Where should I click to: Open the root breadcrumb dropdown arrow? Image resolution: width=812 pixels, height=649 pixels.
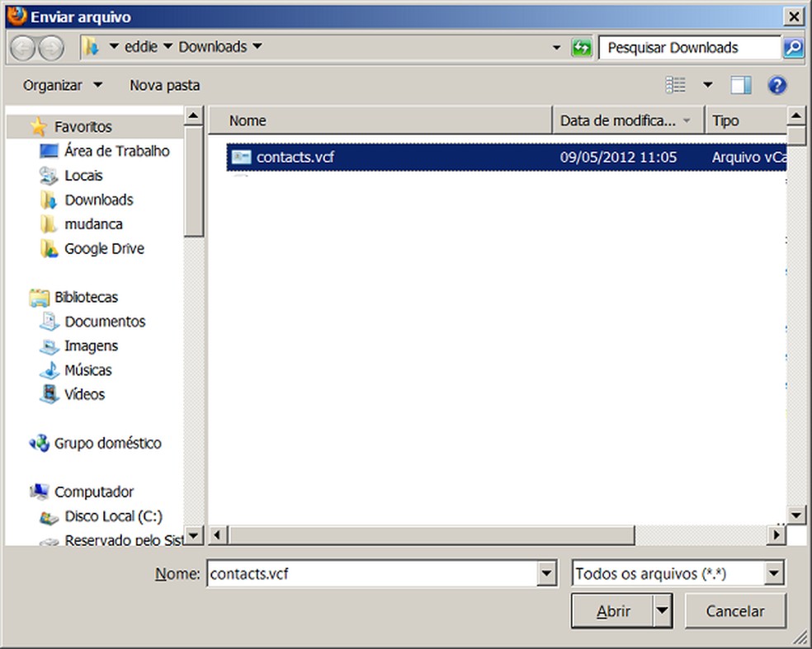coord(114,46)
